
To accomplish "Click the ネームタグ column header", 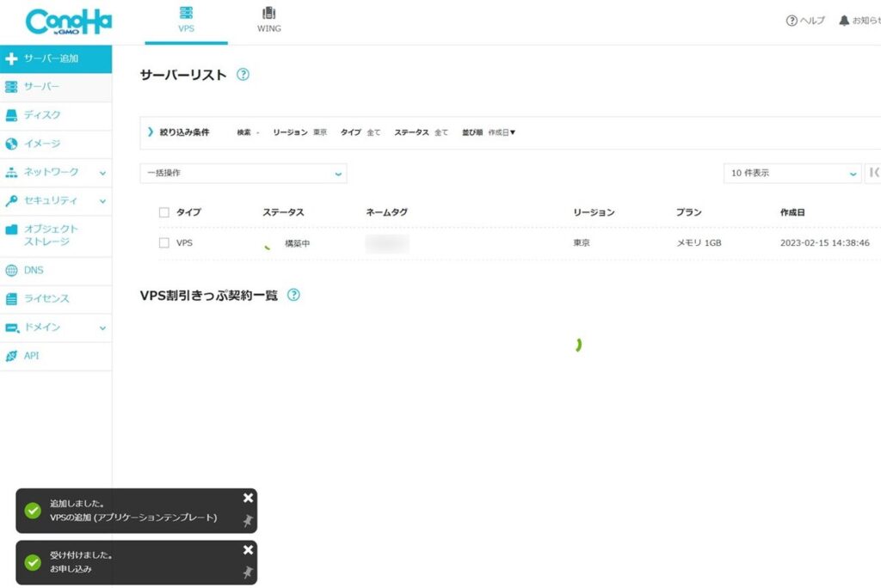I will pos(386,212).
